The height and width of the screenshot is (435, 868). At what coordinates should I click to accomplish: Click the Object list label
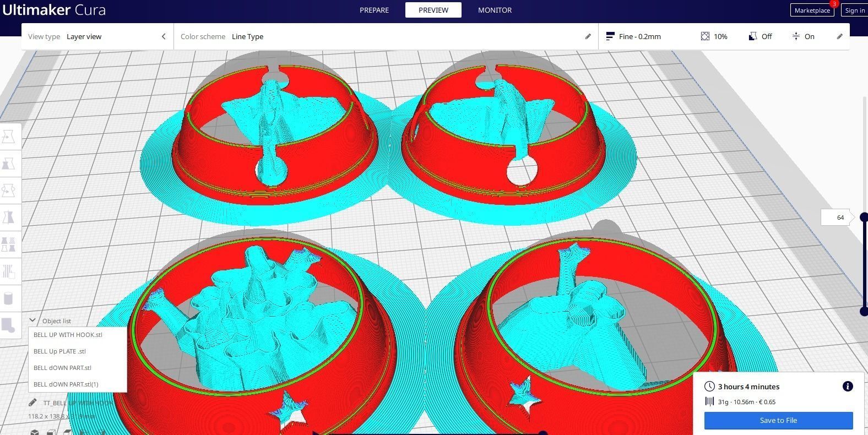coord(56,321)
